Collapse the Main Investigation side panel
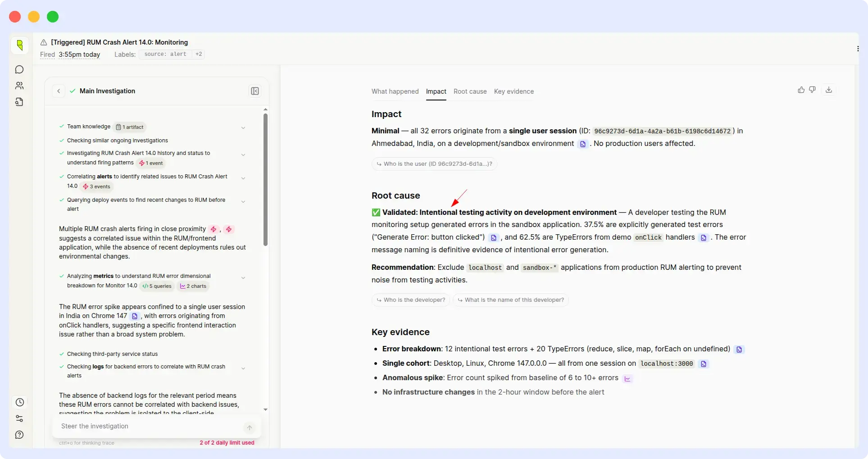This screenshot has width=868, height=459. (255, 91)
